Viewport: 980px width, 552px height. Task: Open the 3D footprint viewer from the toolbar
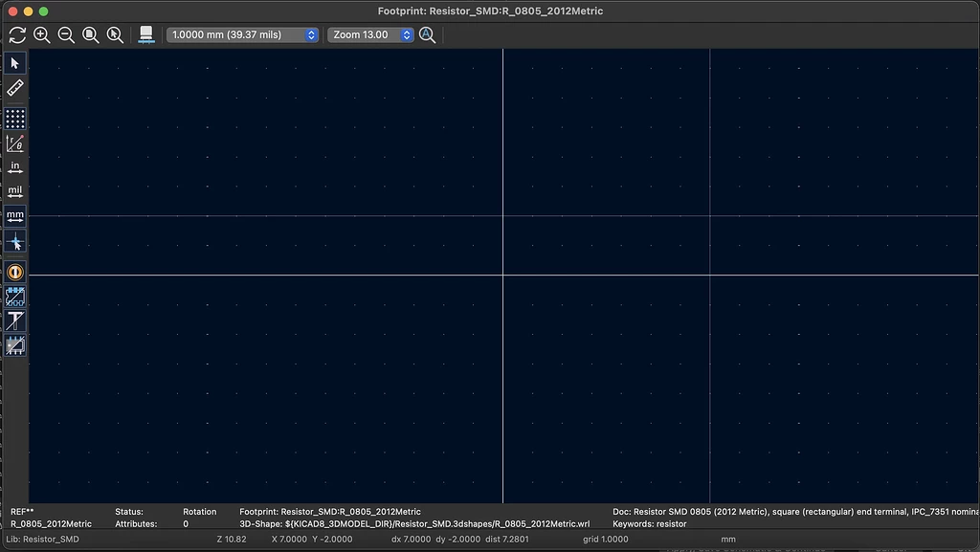tap(145, 34)
